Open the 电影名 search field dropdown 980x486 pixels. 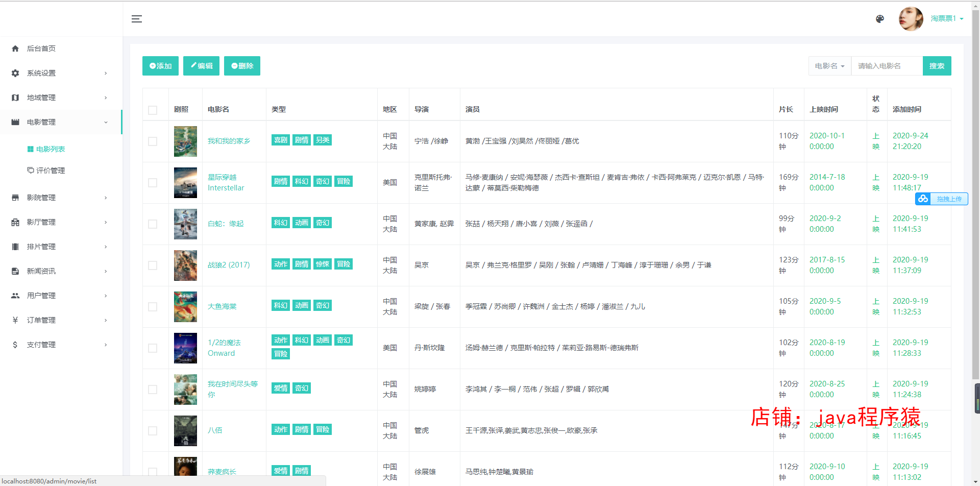click(830, 66)
